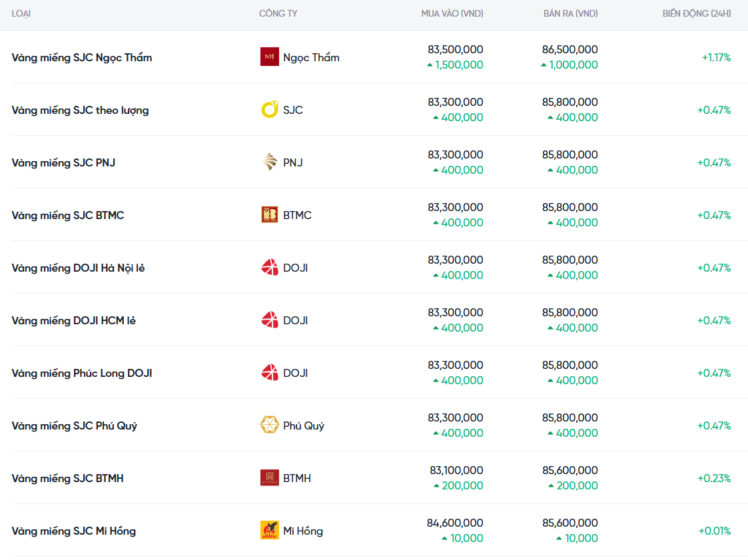Select sell price 85,800,000 in BTMC row
The height and width of the screenshot is (560, 748).
pyautogui.click(x=569, y=208)
